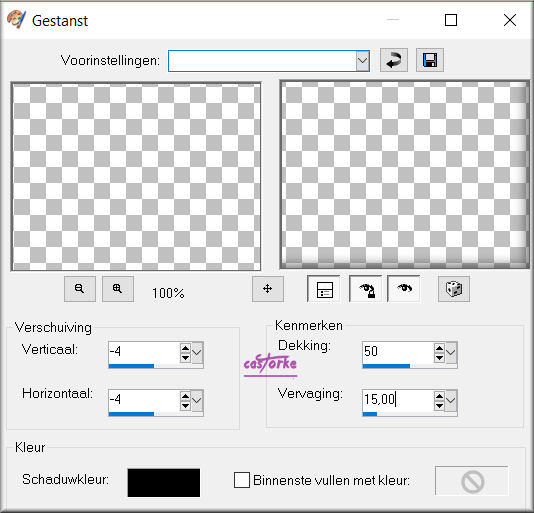
Task: Zoom in the preview with plus magnifier
Action: (118, 289)
